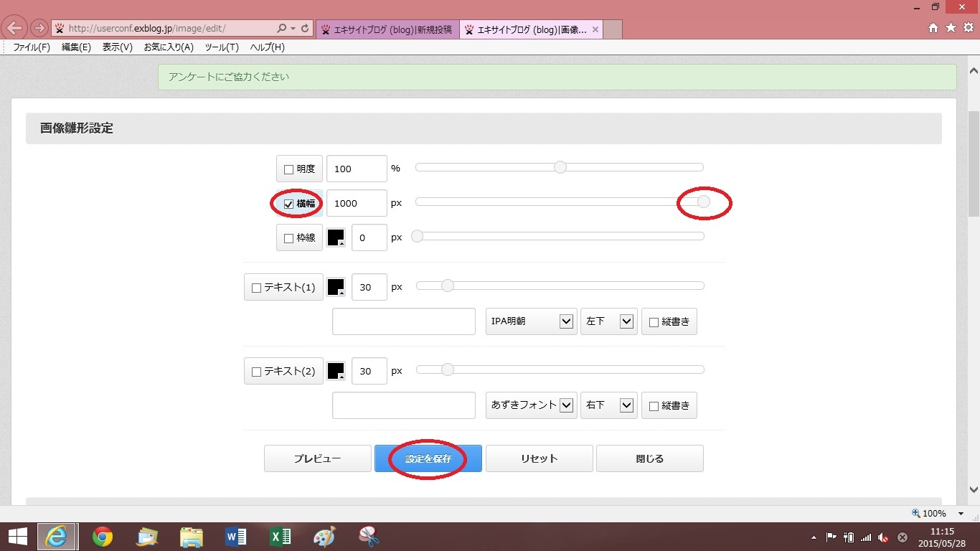Open Microsoft Word from the taskbar
This screenshot has width=980, height=551.
click(x=236, y=536)
